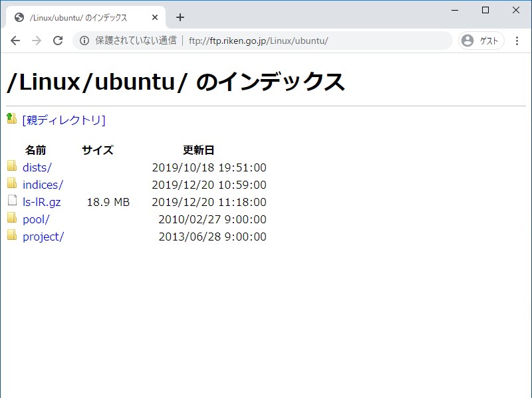Viewport: 532px width, 398px height.
Task: Click the file icon beside ls-lR.gz
Action: click(12, 201)
